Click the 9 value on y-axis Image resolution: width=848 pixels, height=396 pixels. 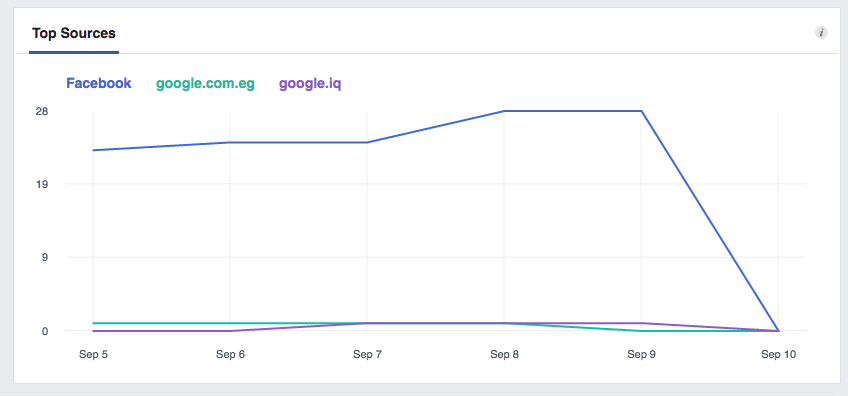pyautogui.click(x=45, y=258)
